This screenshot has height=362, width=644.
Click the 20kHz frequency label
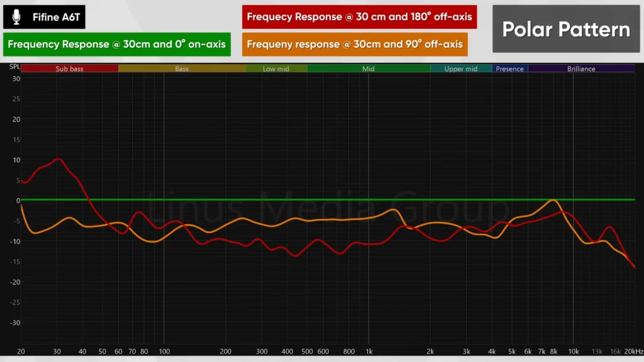click(x=634, y=351)
